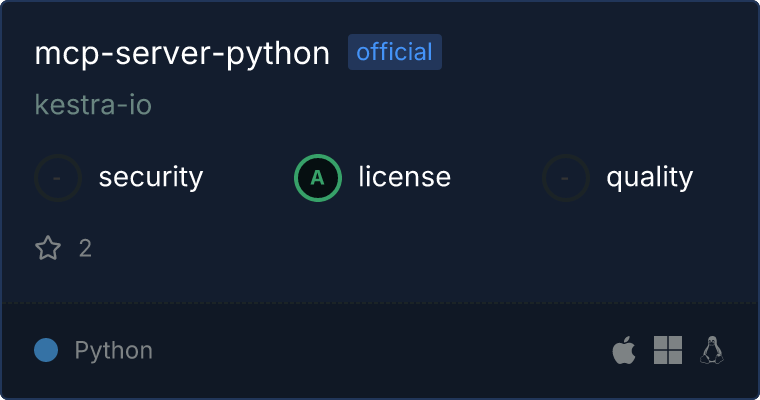Viewport: 760px width, 400px height.
Task: Click the empty quality score circle
Action: click(566, 178)
